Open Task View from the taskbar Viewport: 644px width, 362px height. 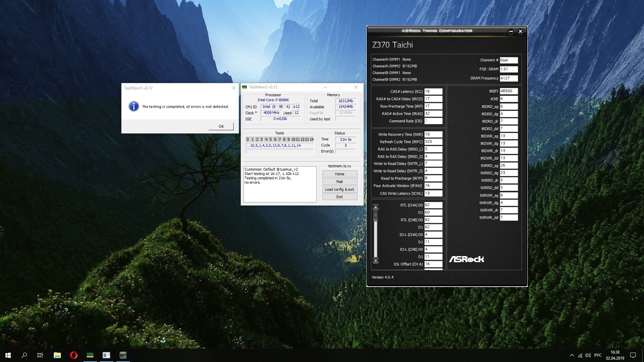click(x=40, y=355)
